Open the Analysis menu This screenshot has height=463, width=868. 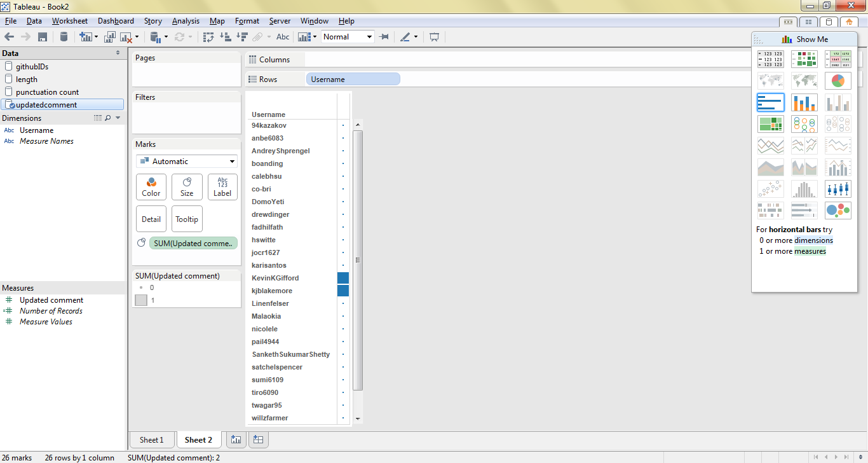coord(186,21)
